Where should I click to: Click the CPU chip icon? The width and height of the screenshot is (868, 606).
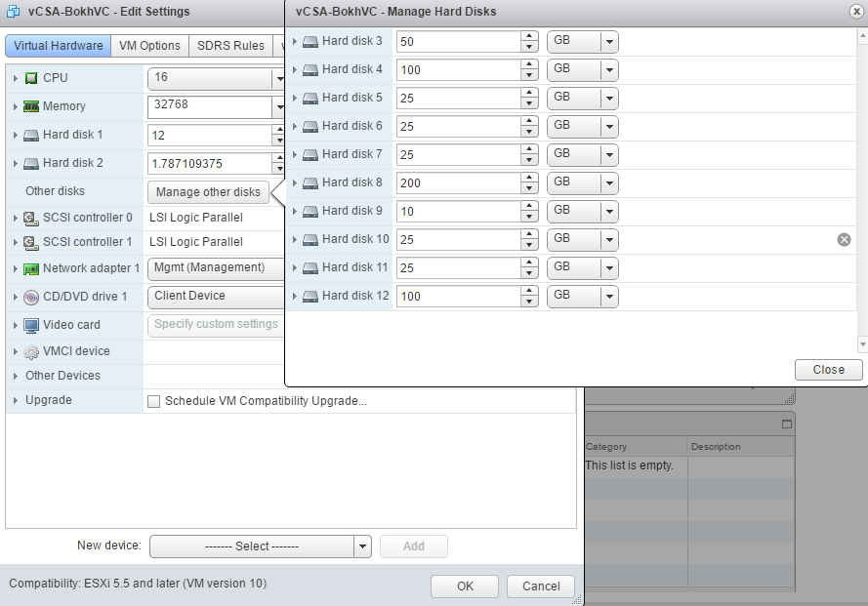click(31, 78)
